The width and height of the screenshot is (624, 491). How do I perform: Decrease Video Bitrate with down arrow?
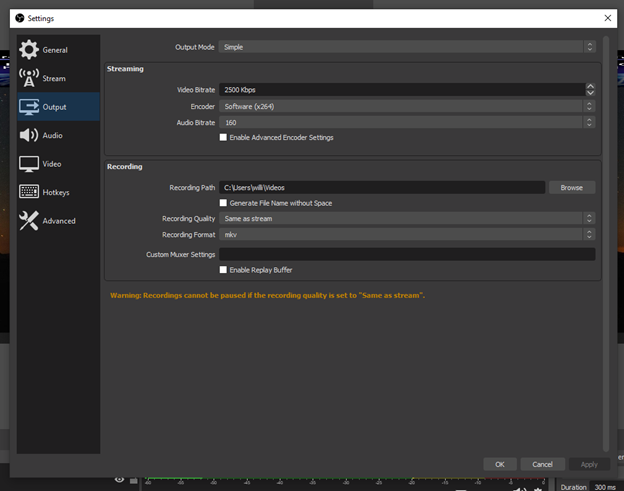click(x=590, y=93)
